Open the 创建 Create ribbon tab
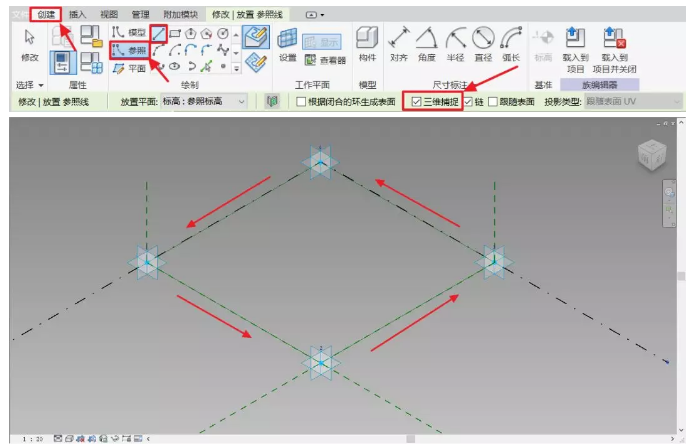Viewport: 692px width, 448px height. click(46, 15)
